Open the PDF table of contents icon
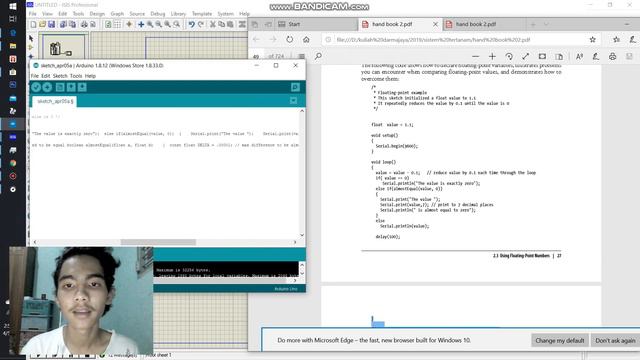The width and height of the screenshot is (640, 360). [x=302, y=56]
